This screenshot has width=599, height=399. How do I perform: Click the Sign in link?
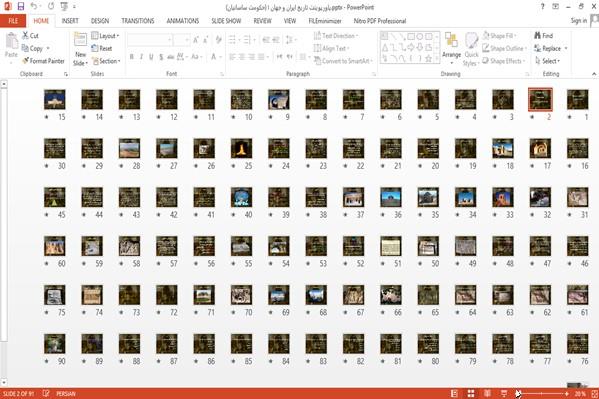[579, 21]
